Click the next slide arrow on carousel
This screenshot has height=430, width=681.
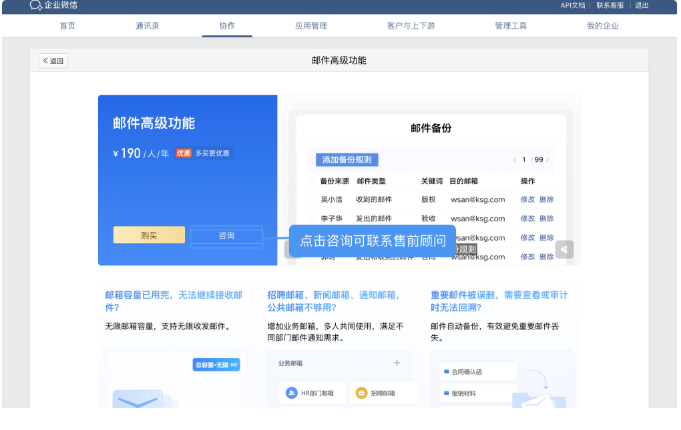pyautogui.click(x=565, y=249)
